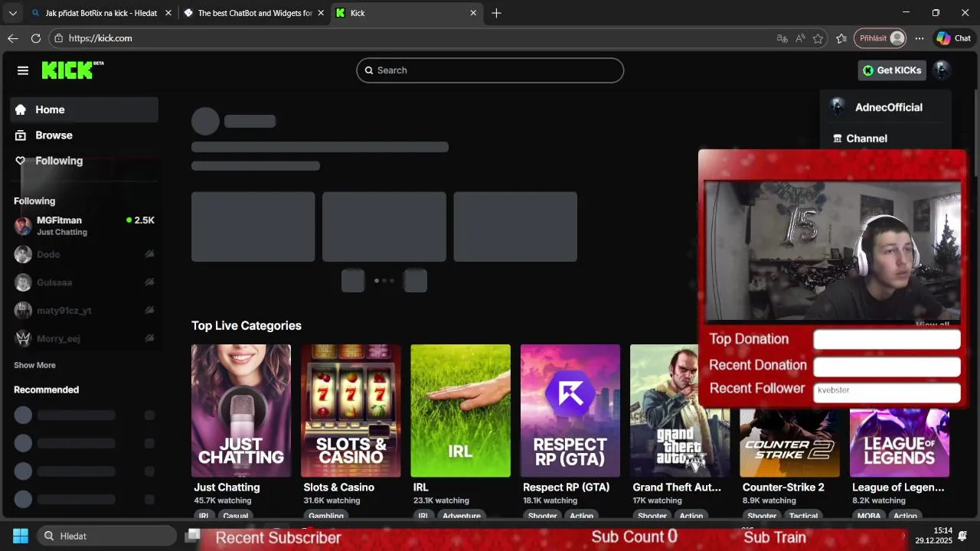Click Counter-Strike 2 title link

[783, 487]
